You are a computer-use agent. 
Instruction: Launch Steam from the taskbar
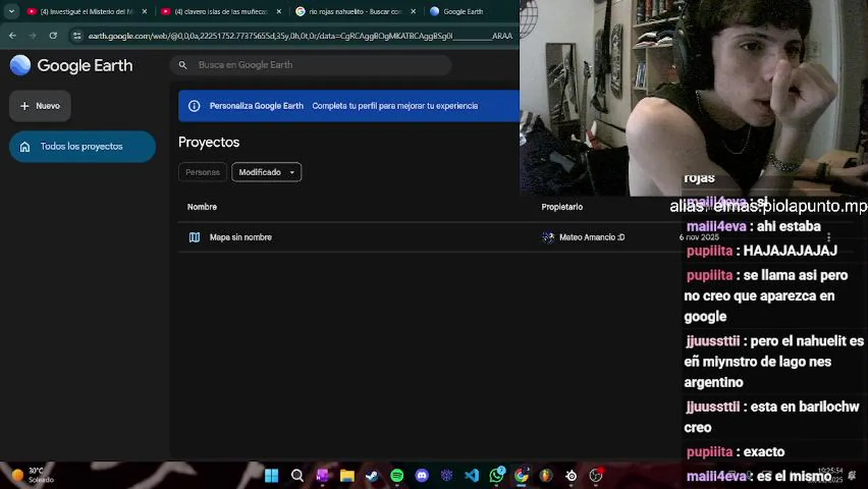tap(372, 475)
